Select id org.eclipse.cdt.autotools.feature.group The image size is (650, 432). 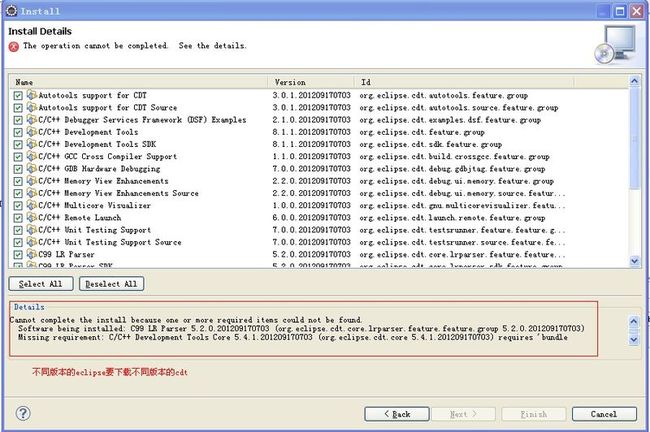(x=444, y=95)
